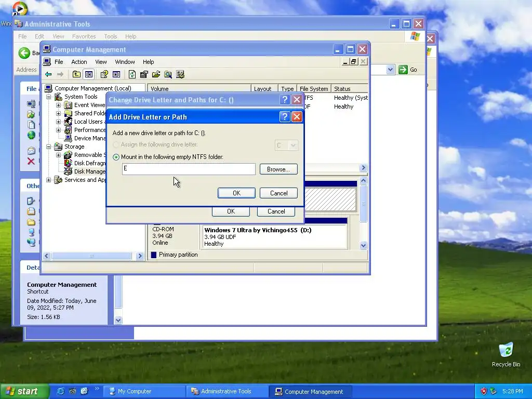Image resolution: width=532 pixels, height=399 pixels.
Task: Click the Properties toolbar icon
Action: click(x=144, y=74)
